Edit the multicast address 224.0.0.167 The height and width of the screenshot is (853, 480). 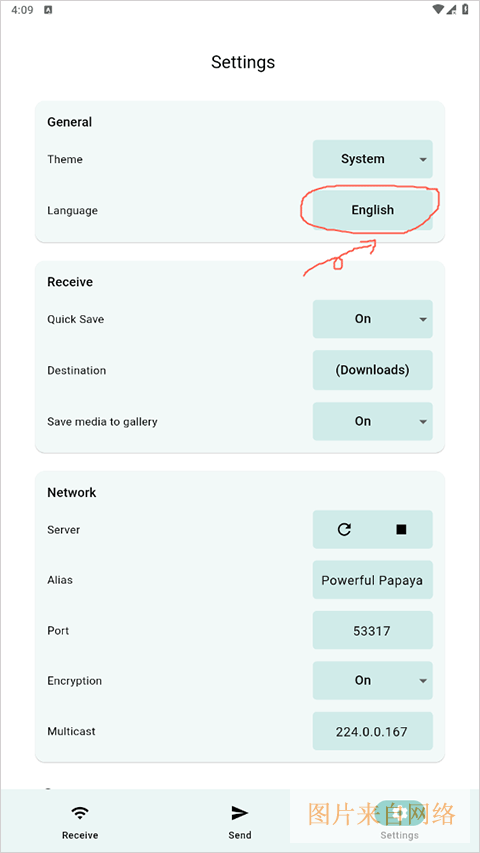pyautogui.click(x=373, y=731)
